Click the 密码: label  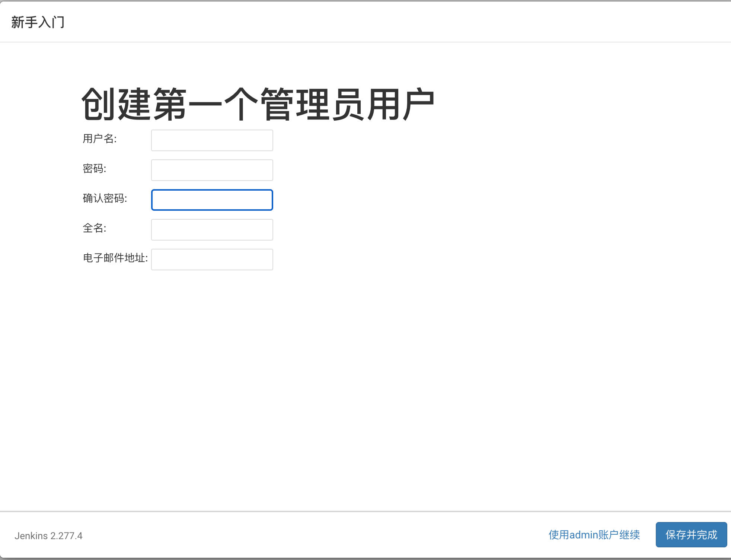point(95,169)
